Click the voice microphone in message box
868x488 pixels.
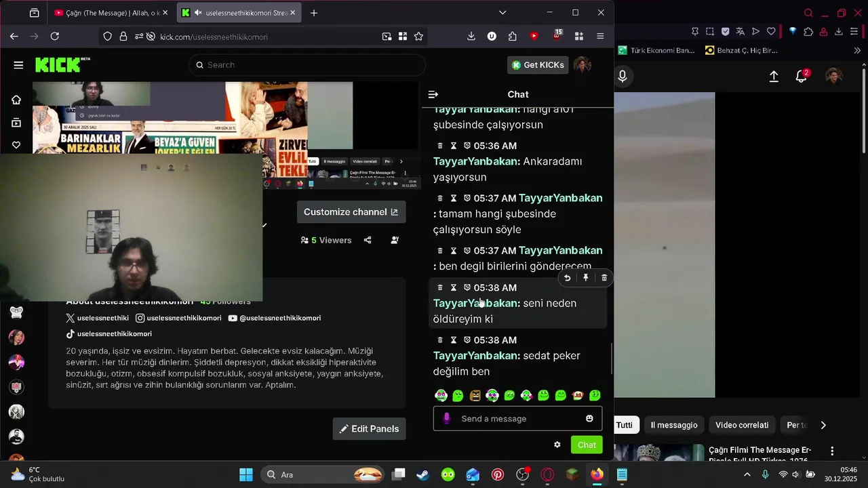coord(447,419)
